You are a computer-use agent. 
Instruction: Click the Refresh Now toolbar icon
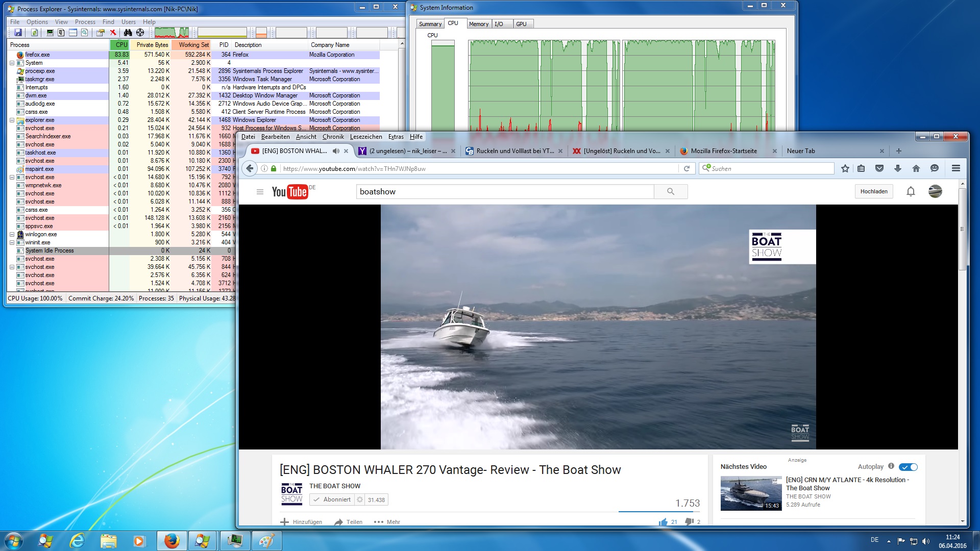[x=34, y=33]
